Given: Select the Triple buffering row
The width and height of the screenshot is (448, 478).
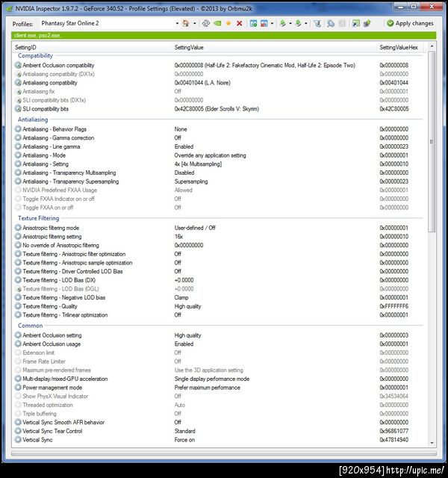Looking at the screenshot, I should click(x=220, y=414).
